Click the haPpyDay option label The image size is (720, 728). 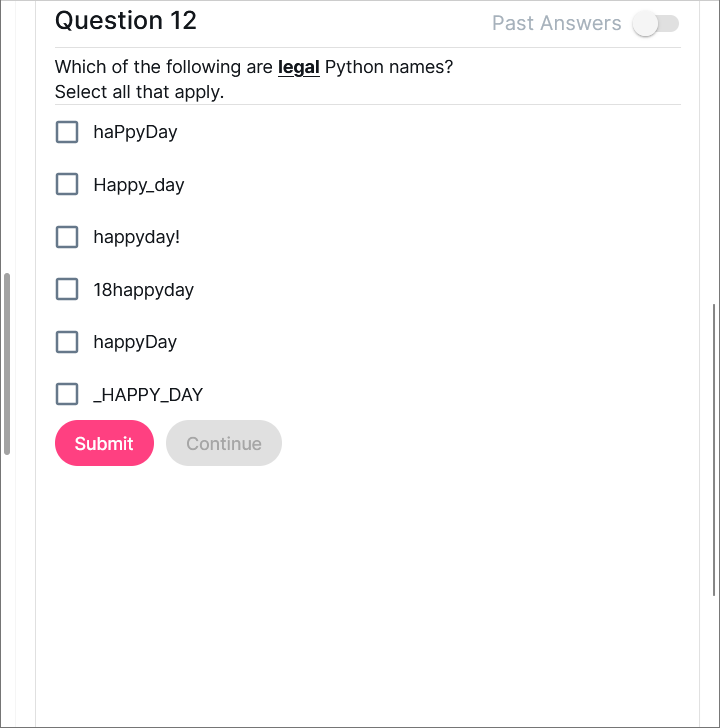(x=135, y=132)
